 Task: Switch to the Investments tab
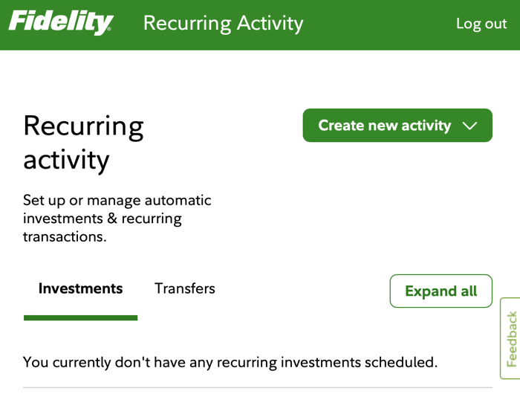click(80, 288)
